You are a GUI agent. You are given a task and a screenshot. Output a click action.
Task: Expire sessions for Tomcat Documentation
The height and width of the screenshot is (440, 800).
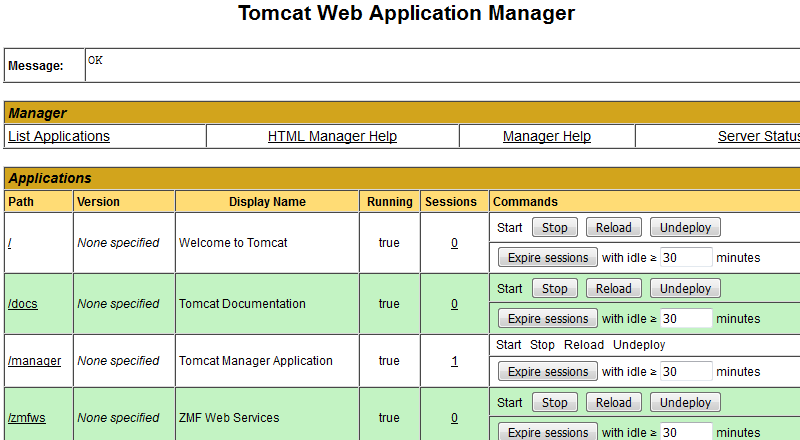pyautogui.click(x=548, y=319)
